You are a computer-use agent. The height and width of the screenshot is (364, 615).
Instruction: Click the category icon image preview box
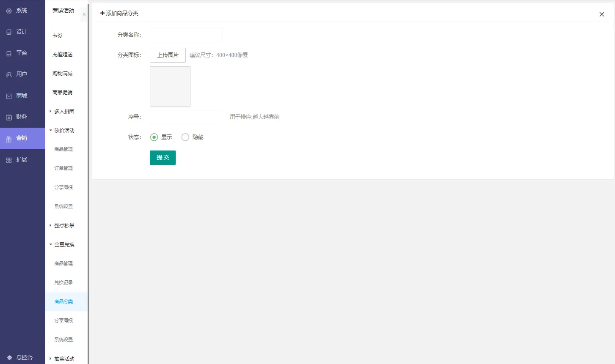point(170,86)
